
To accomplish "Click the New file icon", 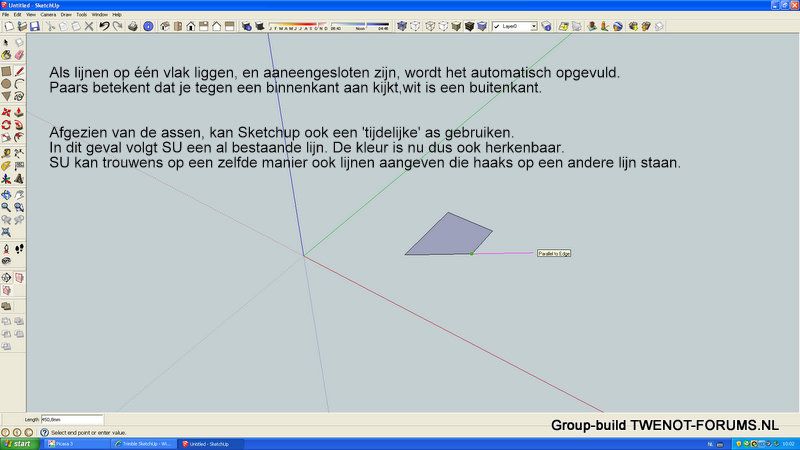I will click(x=9, y=26).
